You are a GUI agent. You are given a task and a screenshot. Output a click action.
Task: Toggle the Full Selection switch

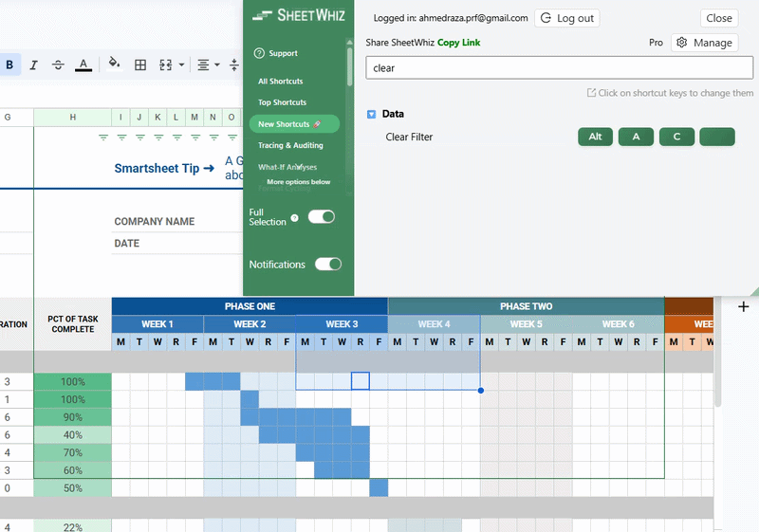[322, 216]
